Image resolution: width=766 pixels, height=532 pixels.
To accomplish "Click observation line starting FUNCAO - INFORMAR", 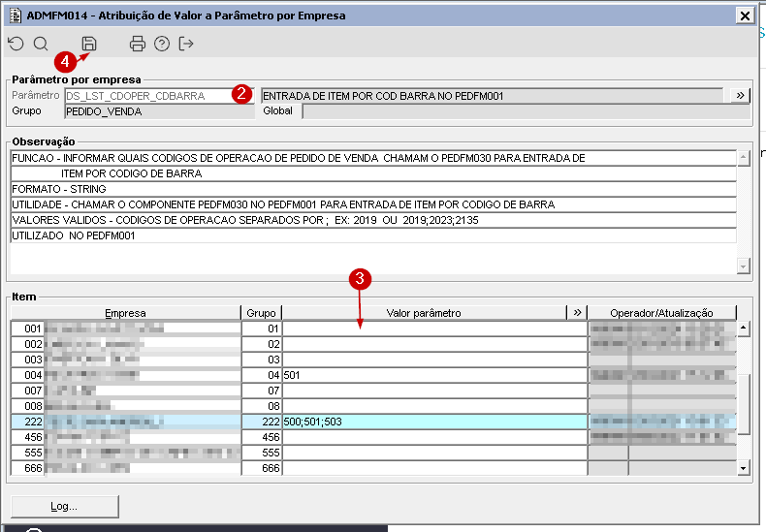I will pos(373,158).
